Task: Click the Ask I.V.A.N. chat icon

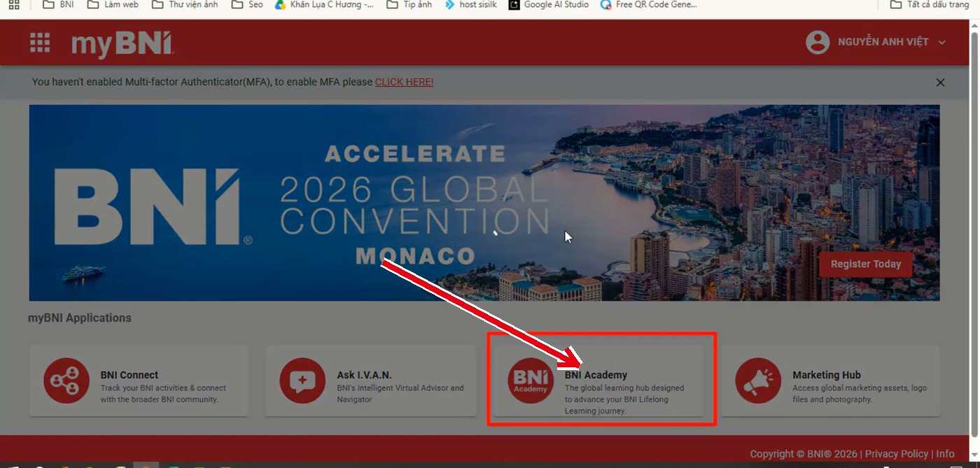Action: 302,381
